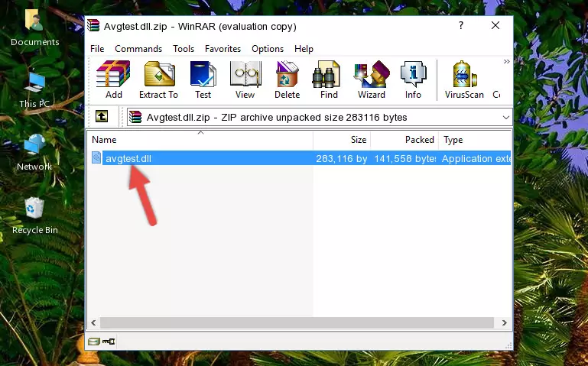Click the avgtest.dll file icon
The image size is (588, 366).
coord(96,157)
